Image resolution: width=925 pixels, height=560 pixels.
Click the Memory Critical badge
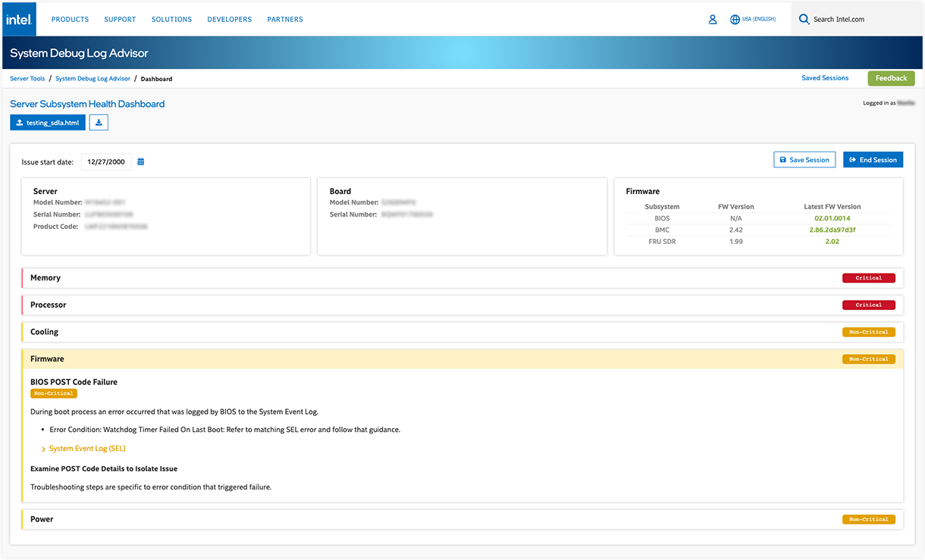[869, 278]
